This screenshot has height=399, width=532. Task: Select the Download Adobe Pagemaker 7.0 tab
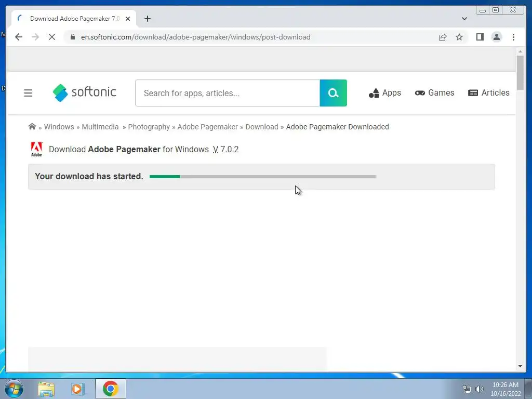(74, 19)
